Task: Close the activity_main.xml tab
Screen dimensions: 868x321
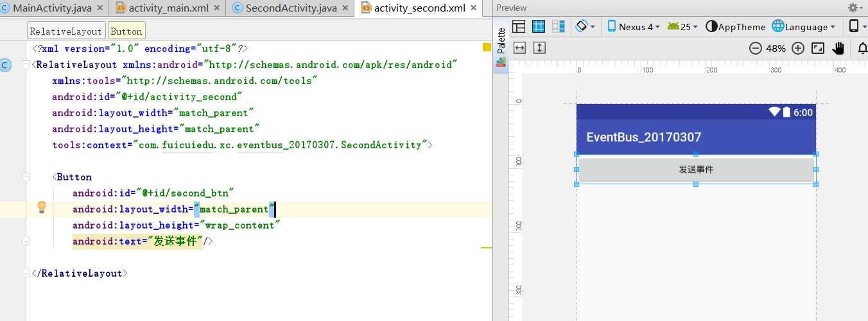Action: [x=217, y=8]
